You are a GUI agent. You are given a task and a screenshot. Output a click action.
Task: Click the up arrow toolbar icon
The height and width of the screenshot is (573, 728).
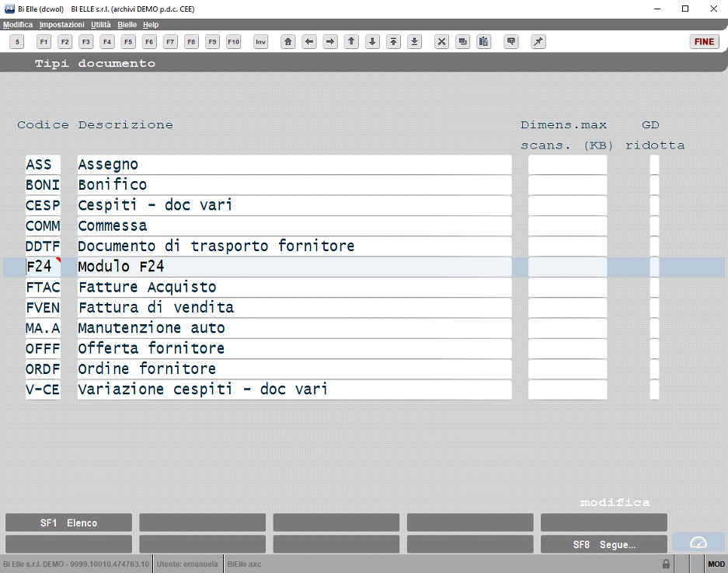351,42
